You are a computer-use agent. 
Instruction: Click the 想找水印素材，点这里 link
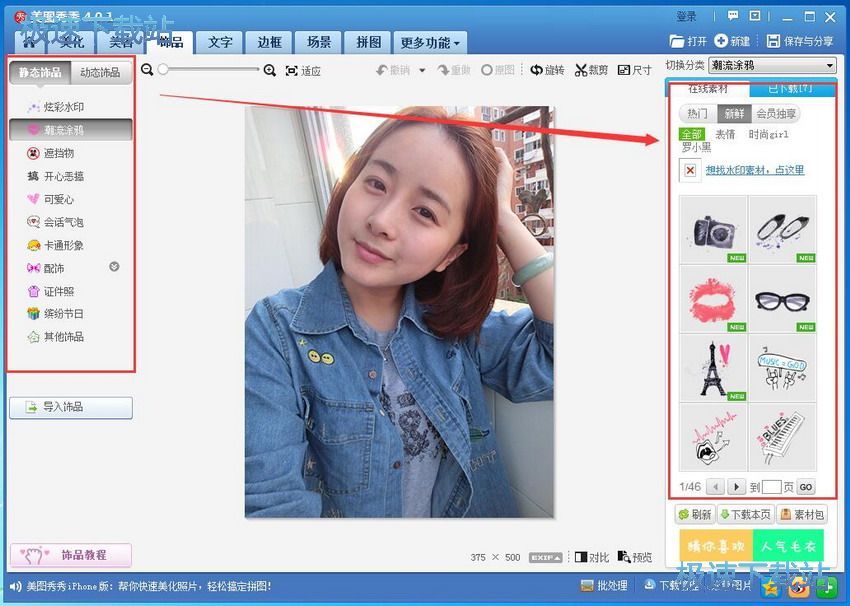click(x=755, y=170)
